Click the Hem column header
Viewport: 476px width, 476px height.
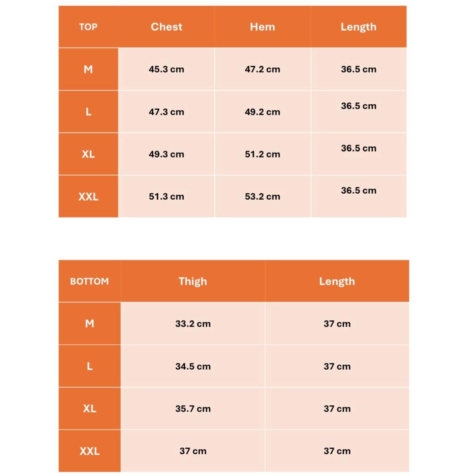tap(262, 27)
